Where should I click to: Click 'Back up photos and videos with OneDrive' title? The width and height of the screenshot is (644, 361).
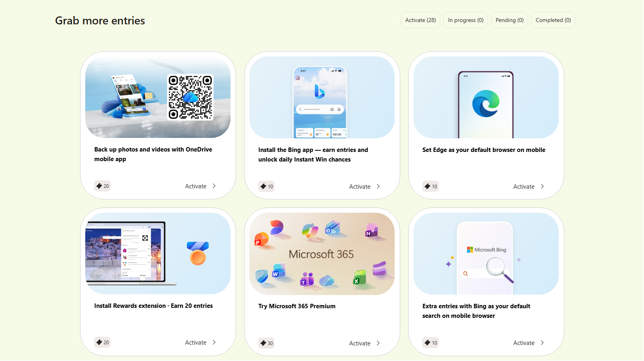point(153,154)
